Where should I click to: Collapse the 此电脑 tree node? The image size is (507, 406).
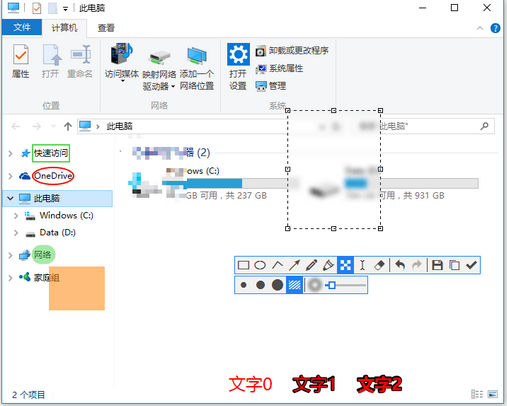(10, 198)
